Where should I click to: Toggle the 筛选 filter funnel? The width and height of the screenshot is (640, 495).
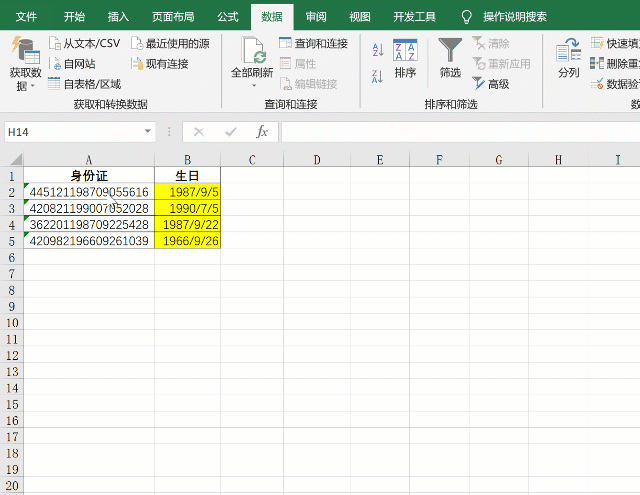coord(450,58)
